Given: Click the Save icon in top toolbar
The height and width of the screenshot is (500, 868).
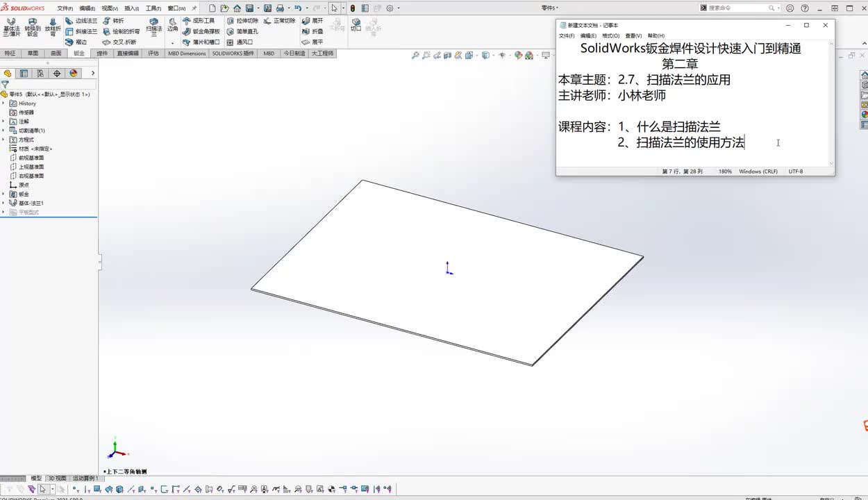Looking at the screenshot, I should (x=249, y=8).
